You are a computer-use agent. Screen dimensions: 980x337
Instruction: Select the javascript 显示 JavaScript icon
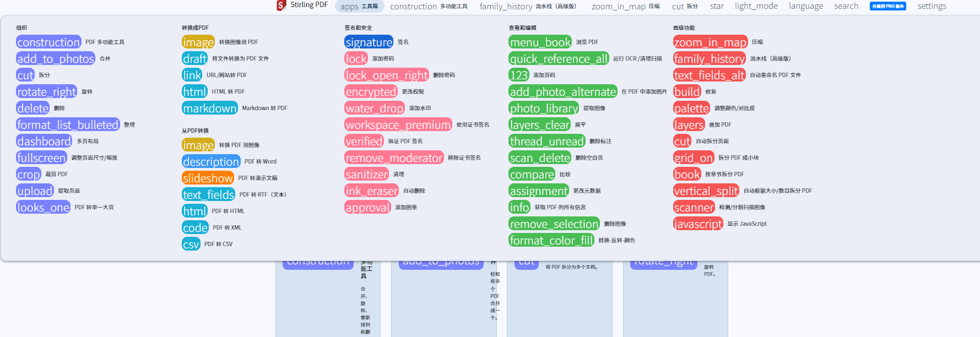click(697, 224)
